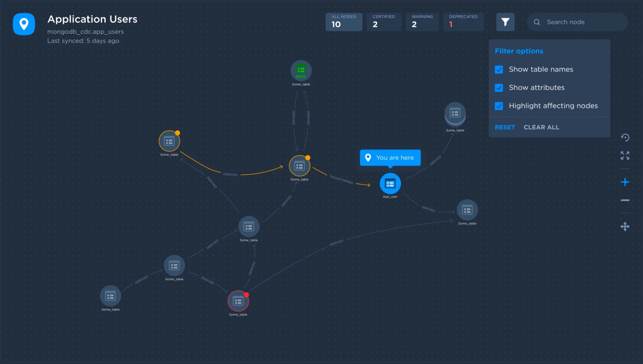The width and height of the screenshot is (643, 364).
Task: Select the bottom-left grey Some_table node
Action: point(110,296)
